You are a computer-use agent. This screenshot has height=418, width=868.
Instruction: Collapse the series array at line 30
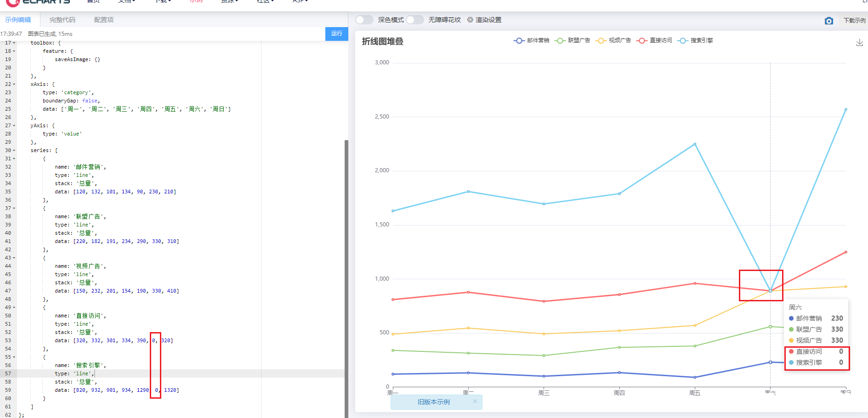(x=14, y=150)
